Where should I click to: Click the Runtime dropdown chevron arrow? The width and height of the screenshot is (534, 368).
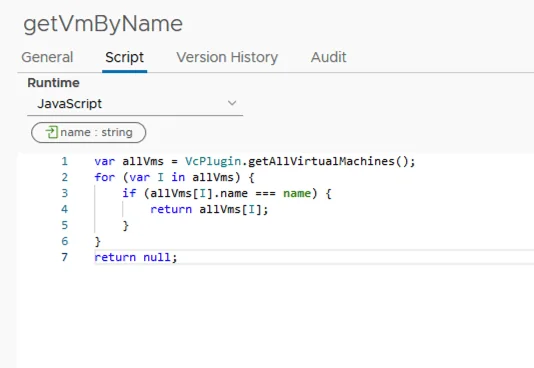coord(232,103)
